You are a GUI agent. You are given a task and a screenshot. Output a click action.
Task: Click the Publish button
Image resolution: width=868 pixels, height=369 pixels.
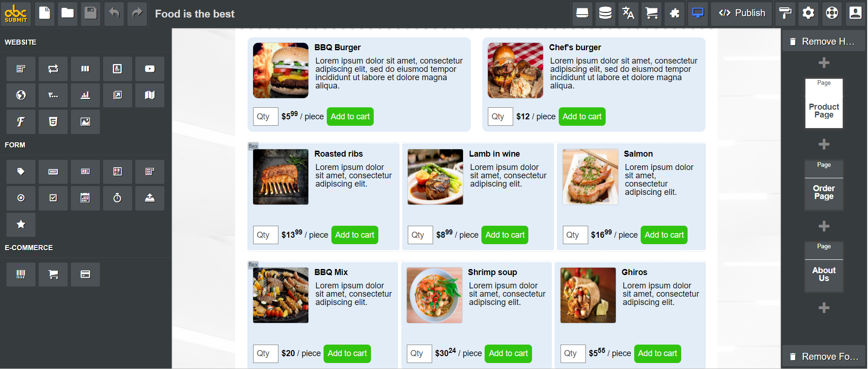click(x=742, y=13)
